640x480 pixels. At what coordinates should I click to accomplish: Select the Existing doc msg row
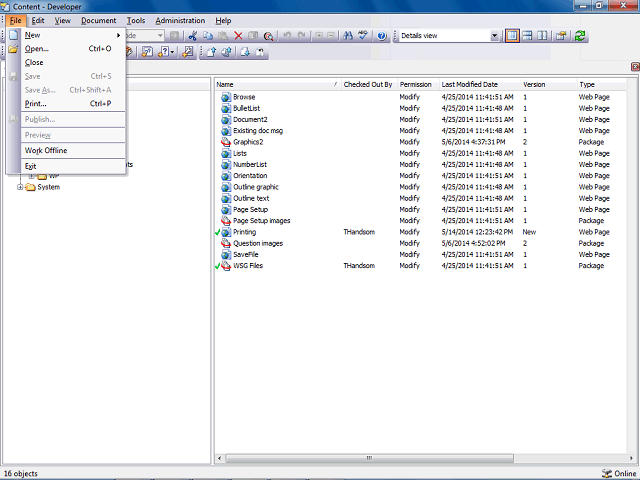(420, 131)
